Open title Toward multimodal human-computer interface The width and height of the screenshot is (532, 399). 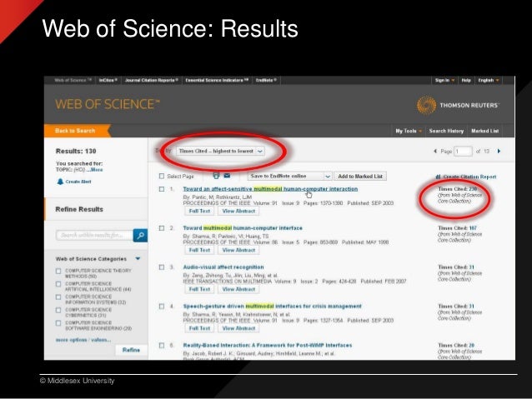(243, 228)
